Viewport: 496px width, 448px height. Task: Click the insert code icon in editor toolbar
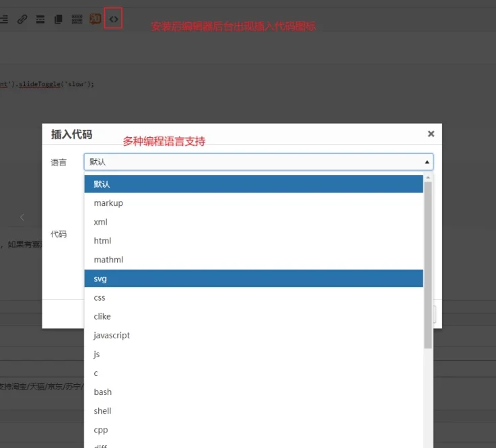coord(113,20)
